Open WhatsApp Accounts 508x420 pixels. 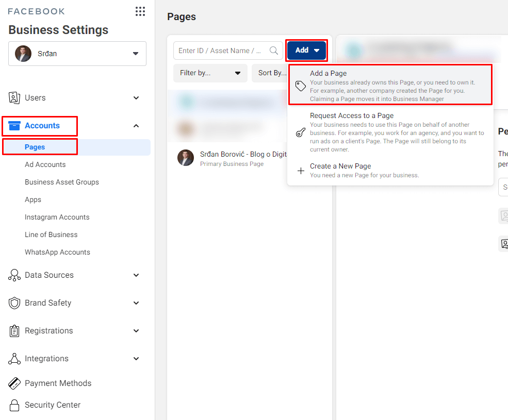tap(57, 252)
